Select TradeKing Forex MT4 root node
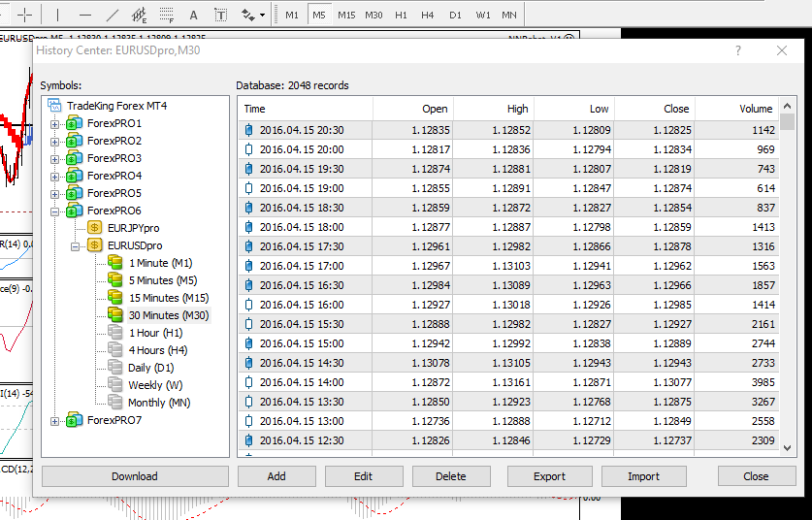The image size is (812, 520). [117, 106]
